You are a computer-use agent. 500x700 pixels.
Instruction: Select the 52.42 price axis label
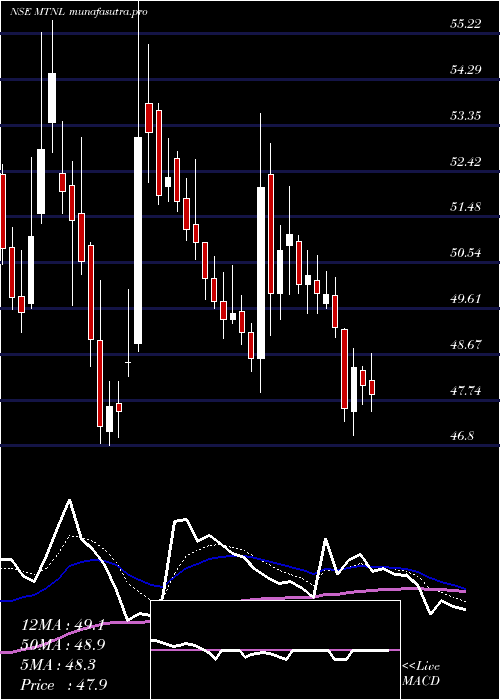point(465,161)
